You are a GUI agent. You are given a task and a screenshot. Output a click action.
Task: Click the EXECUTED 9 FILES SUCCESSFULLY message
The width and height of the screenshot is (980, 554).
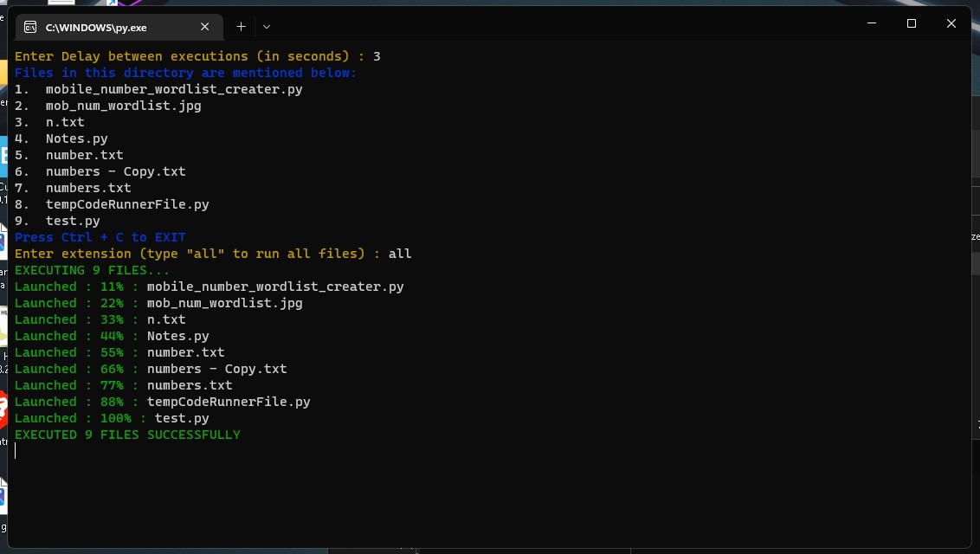click(127, 434)
